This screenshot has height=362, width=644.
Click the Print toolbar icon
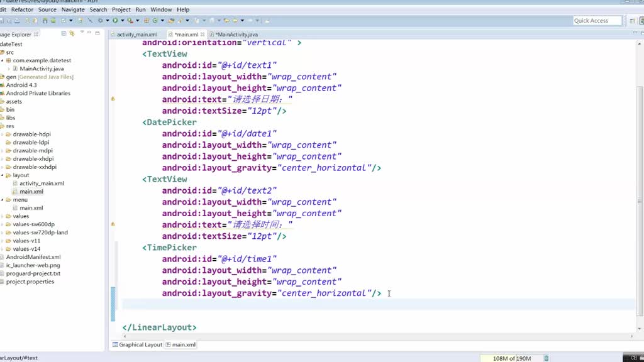pos(17,21)
